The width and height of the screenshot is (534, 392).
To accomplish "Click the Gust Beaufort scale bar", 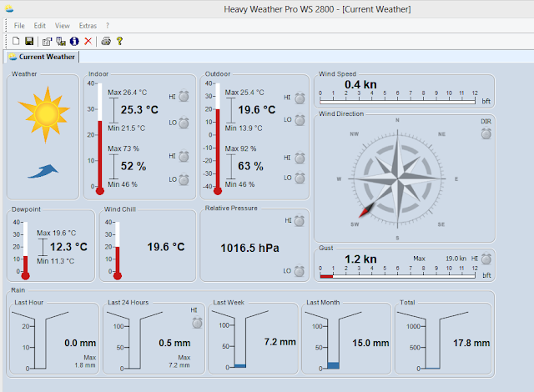I will click(397, 276).
